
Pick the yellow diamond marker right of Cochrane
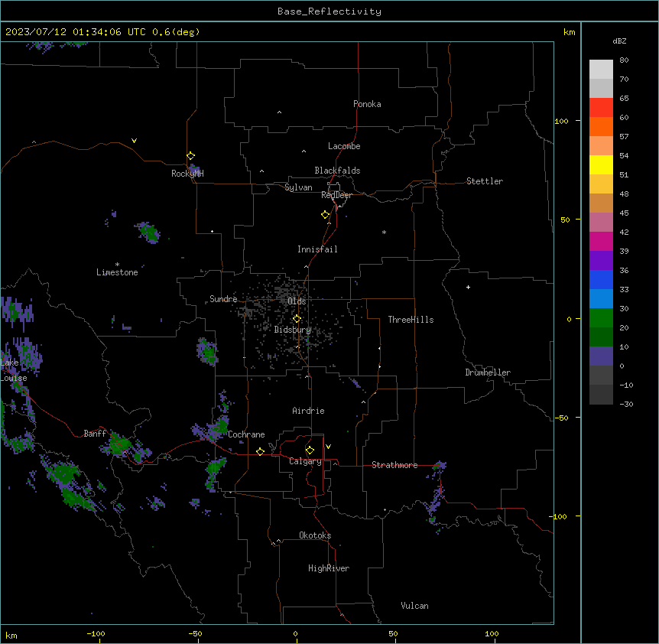coord(260,451)
